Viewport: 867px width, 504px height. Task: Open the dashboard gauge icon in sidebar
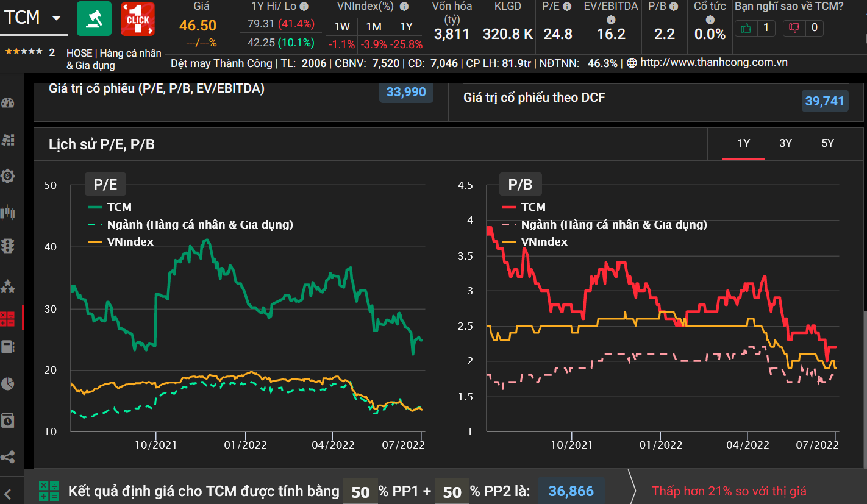click(x=8, y=102)
